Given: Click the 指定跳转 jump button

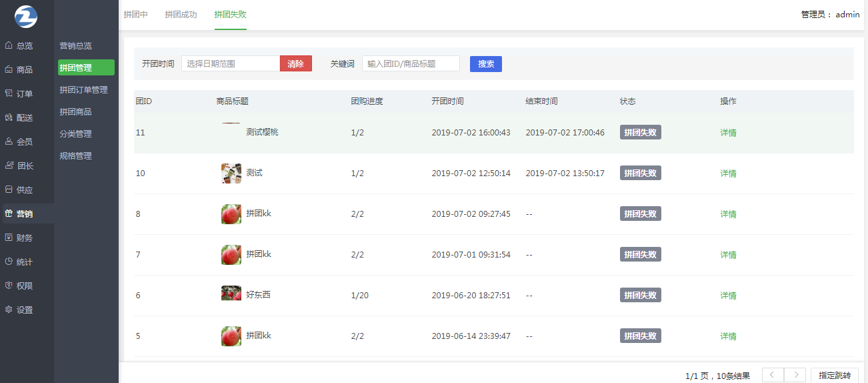Looking at the screenshot, I should pyautogui.click(x=835, y=376).
